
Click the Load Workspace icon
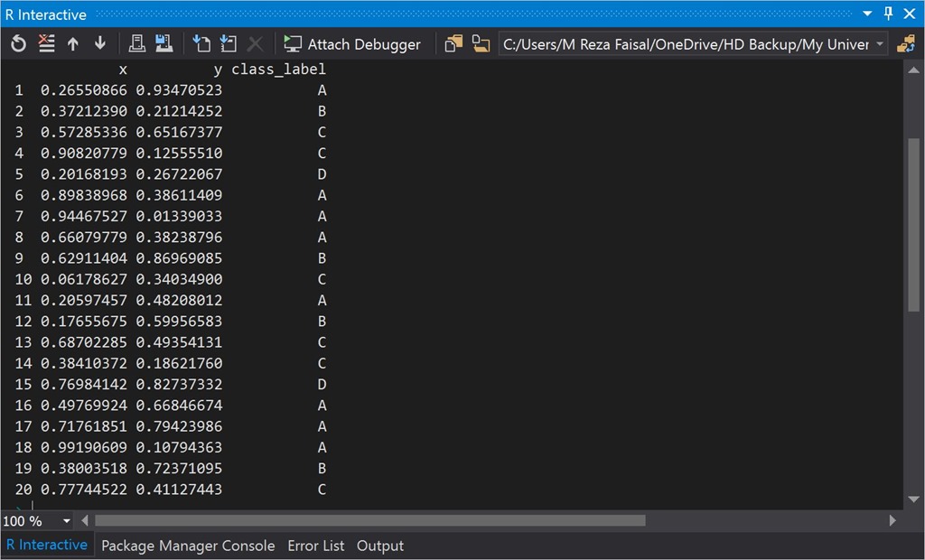pyautogui.click(x=137, y=44)
